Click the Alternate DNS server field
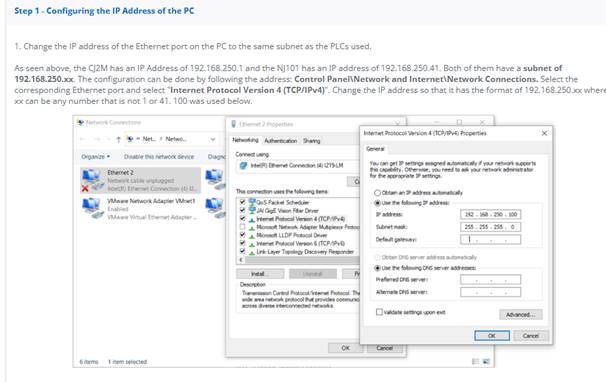 (x=490, y=292)
